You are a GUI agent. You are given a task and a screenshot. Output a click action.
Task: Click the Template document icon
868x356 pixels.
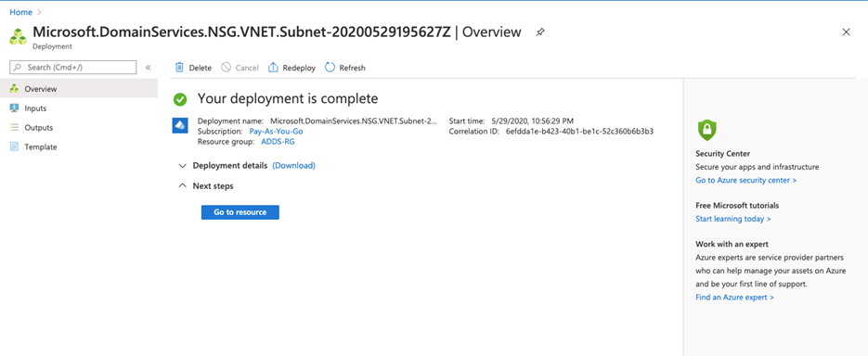pos(15,147)
